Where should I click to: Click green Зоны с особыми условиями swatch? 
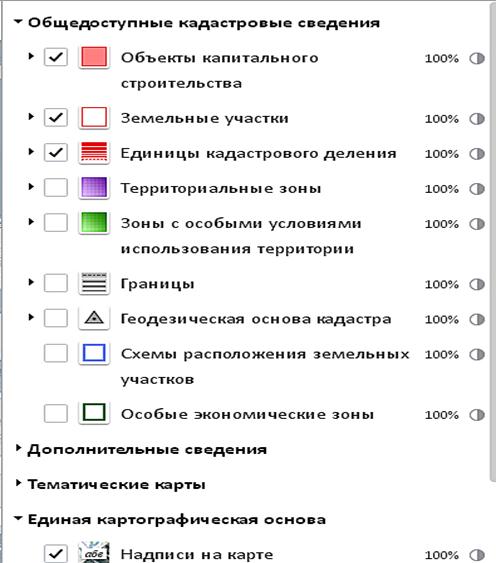94,223
